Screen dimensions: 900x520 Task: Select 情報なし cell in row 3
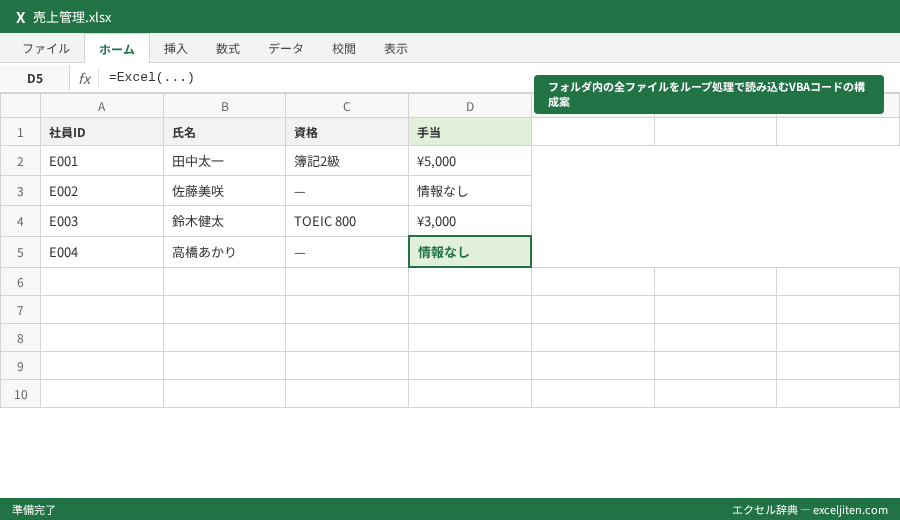coord(470,191)
